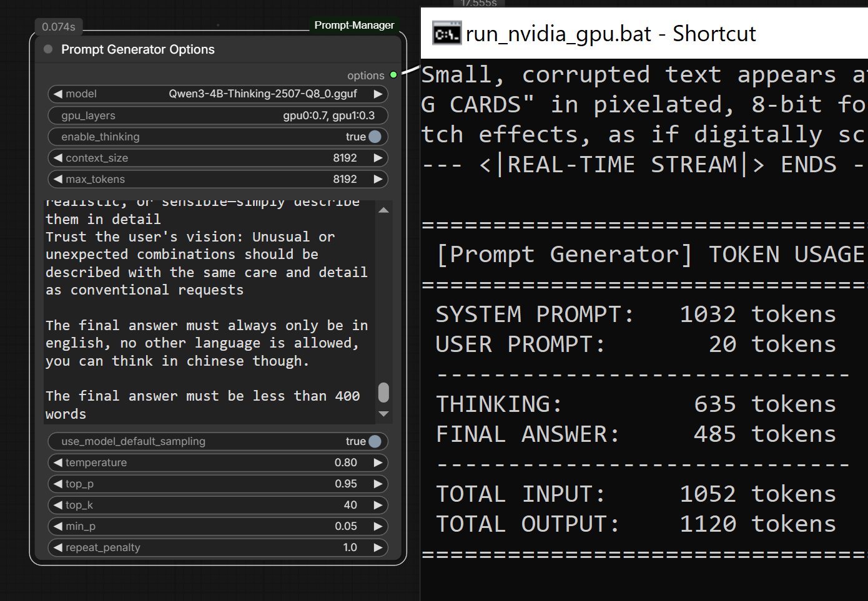Decrease max_tokens with left arrow

58,179
